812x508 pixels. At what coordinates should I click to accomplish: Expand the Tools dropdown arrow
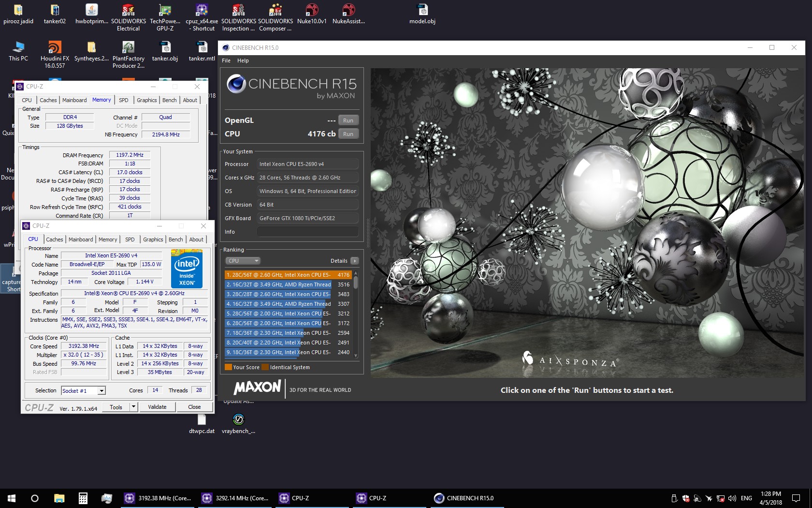[x=134, y=407]
